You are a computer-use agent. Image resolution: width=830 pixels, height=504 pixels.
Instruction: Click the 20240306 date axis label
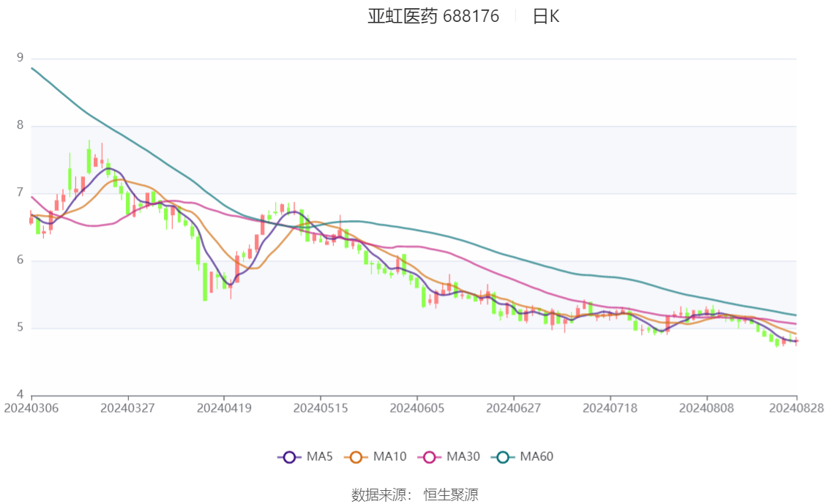[31, 408]
